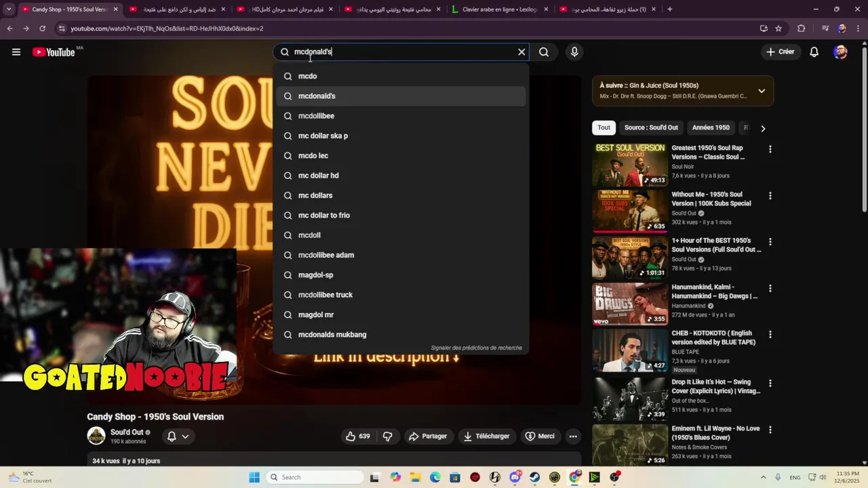Choose suggestion "mcdollibee adam"

point(401,255)
